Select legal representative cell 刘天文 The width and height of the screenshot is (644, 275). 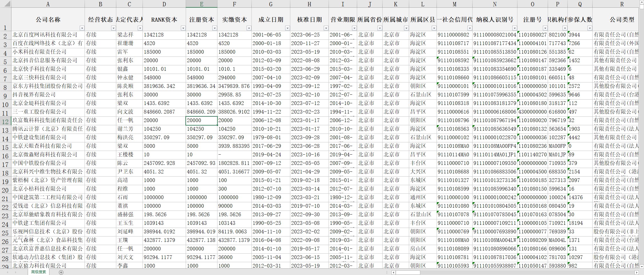tap(129, 258)
